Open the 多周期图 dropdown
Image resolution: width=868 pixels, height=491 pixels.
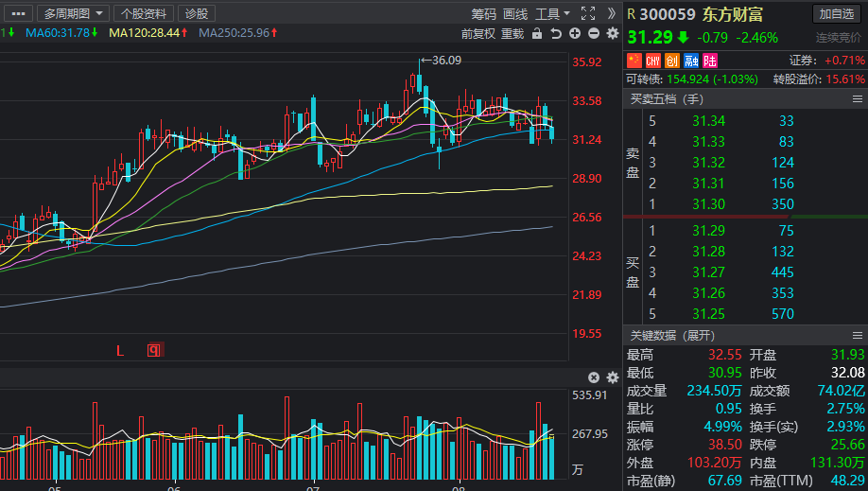click(73, 13)
